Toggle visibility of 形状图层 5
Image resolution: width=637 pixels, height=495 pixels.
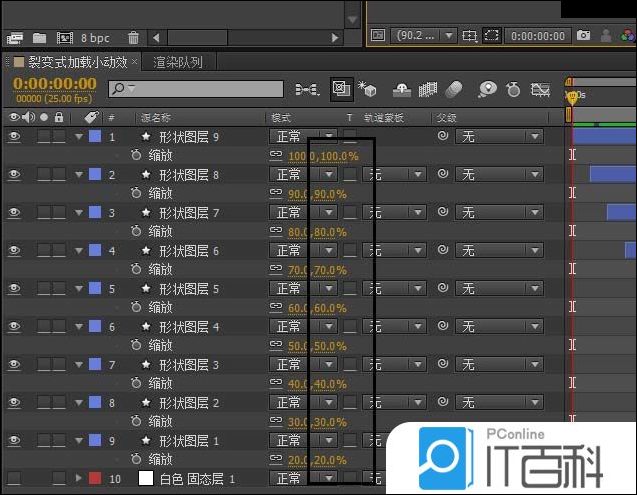[14, 289]
